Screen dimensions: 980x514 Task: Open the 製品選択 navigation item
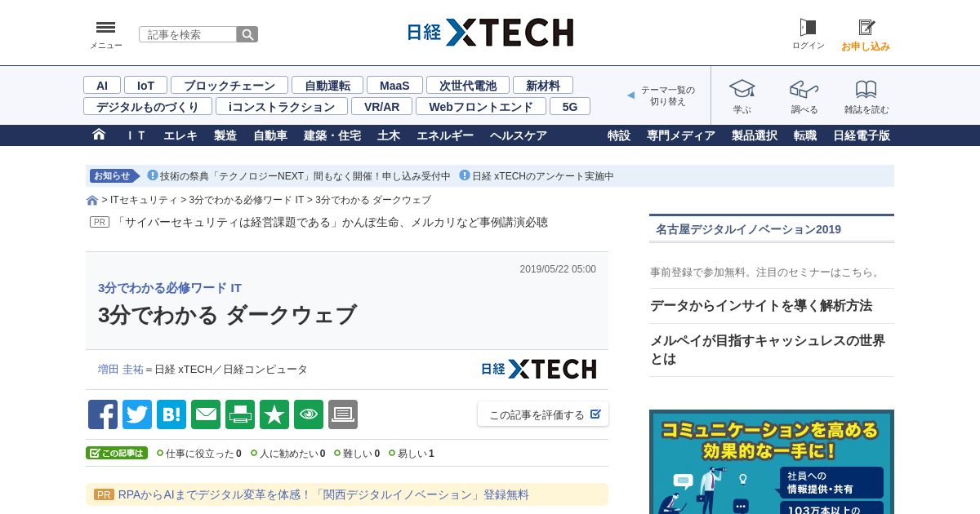tap(755, 135)
